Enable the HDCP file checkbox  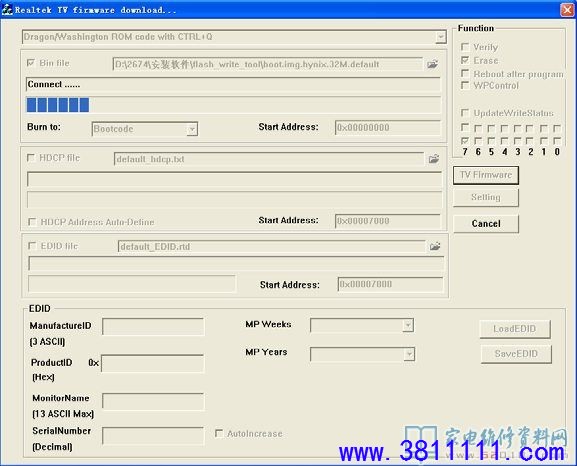pos(31,158)
